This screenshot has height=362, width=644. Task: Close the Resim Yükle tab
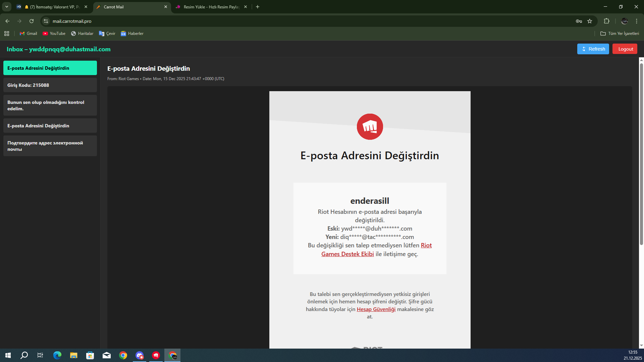pos(246,7)
